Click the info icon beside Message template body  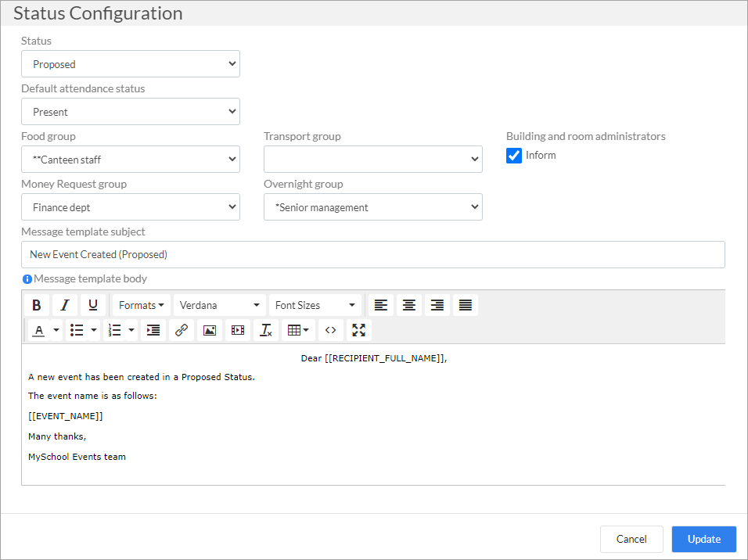click(x=27, y=279)
